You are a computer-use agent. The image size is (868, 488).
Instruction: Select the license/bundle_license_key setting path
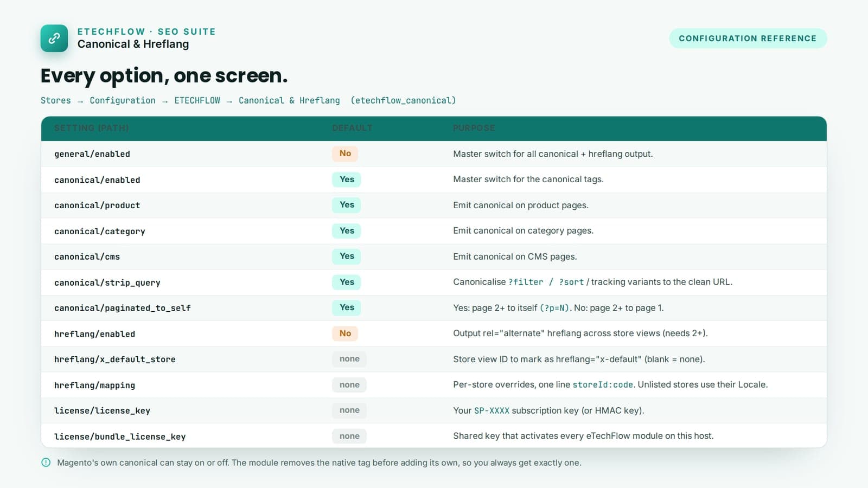point(120,436)
